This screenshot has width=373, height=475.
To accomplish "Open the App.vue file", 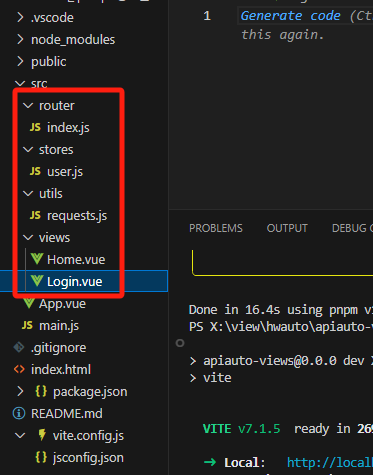I will [62, 303].
